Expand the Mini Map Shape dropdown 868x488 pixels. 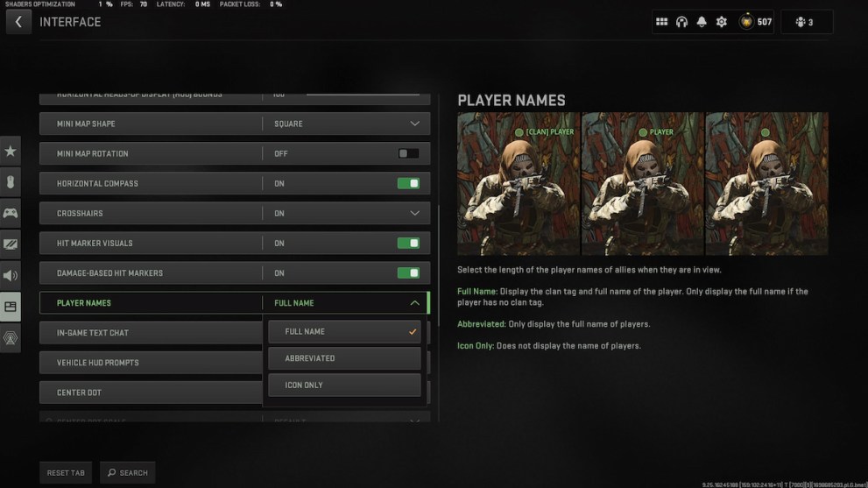click(x=414, y=124)
